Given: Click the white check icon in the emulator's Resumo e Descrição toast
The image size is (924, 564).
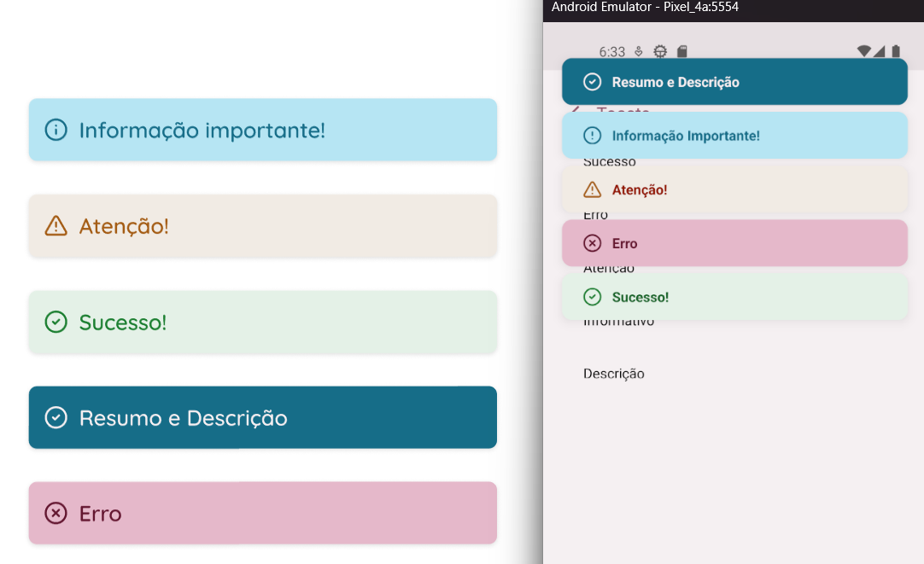Looking at the screenshot, I should [x=592, y=82].
